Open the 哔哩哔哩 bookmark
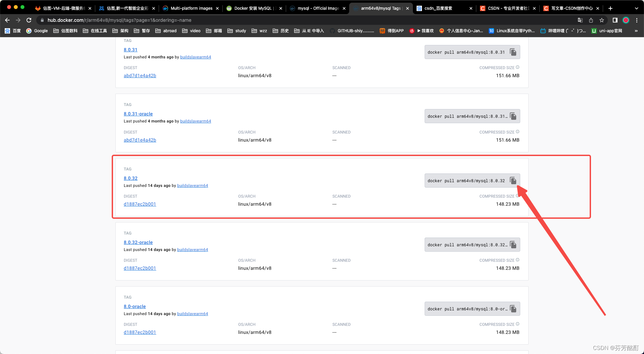This screenshot has height=354, width=644. click(x=563, y=31)
